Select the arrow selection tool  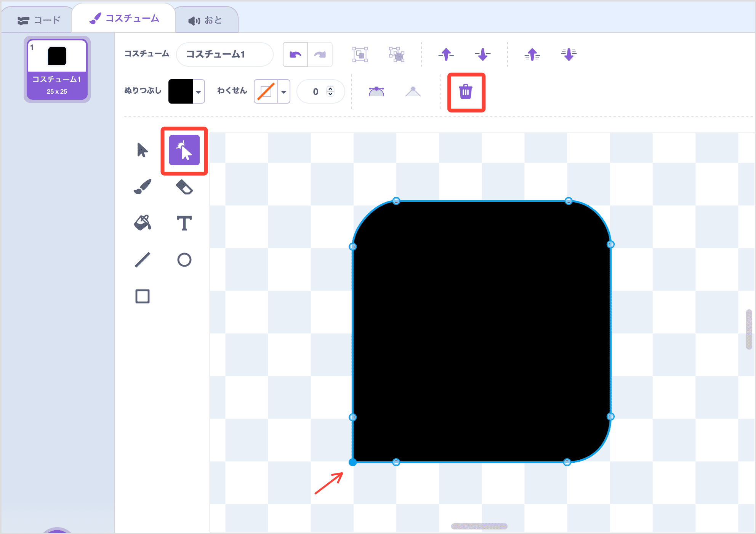(142, 150)
